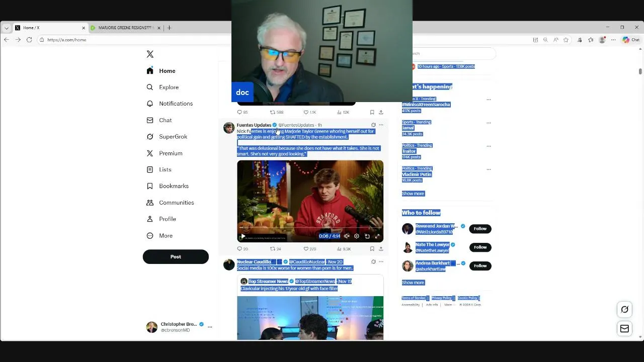Open more options on Fuentes Updates post
644x362 pixels.
(381, 125)
